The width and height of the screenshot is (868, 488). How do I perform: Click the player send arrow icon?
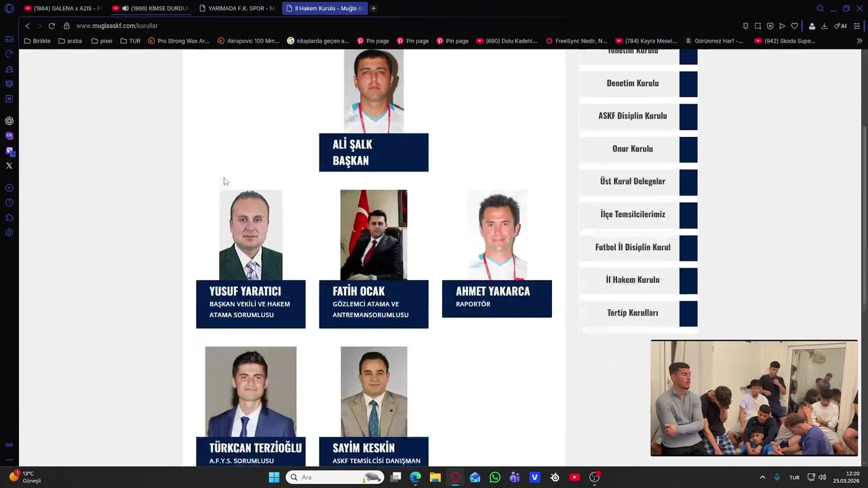pos(782,26)
